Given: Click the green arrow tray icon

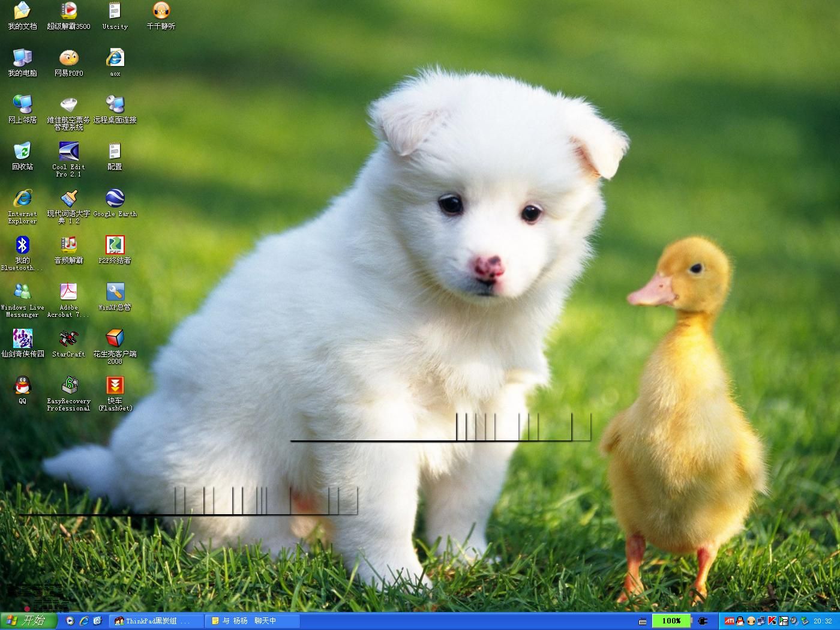Looking at the screenshot, I should [783, 621].
